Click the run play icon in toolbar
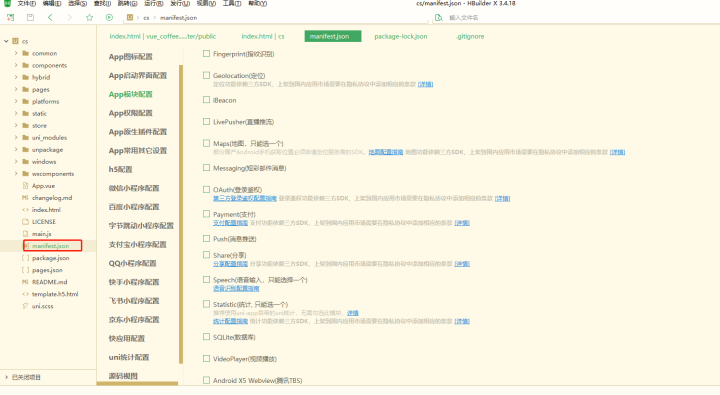Viewport: 720px width, 395px height. 109,17
